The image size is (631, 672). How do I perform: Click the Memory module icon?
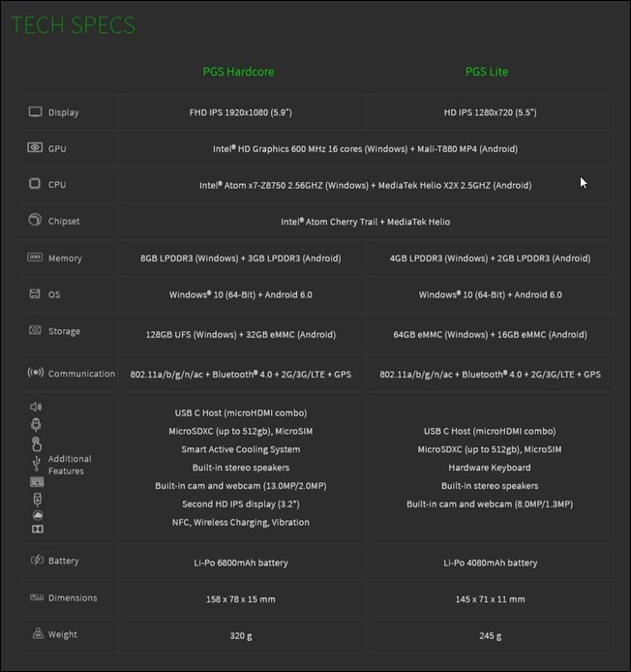tap(35, 258)
